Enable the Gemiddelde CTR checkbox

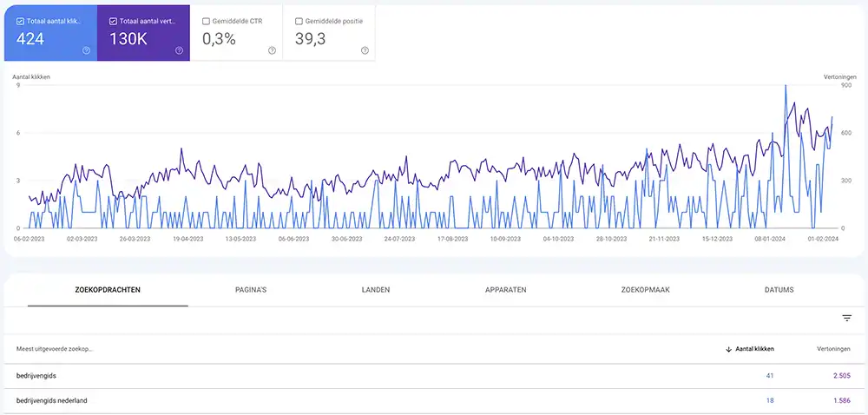point(206,22)
